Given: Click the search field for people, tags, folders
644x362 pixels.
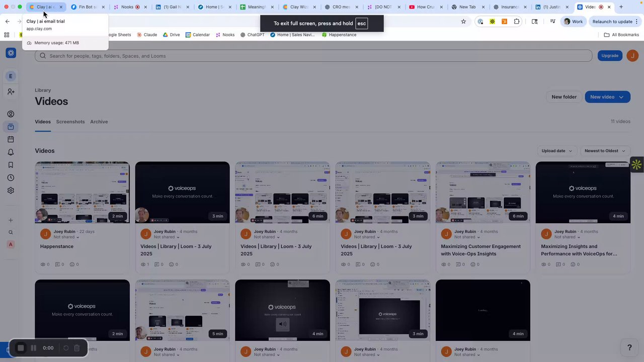Looking at the screenshot, I should click(313, 56).
